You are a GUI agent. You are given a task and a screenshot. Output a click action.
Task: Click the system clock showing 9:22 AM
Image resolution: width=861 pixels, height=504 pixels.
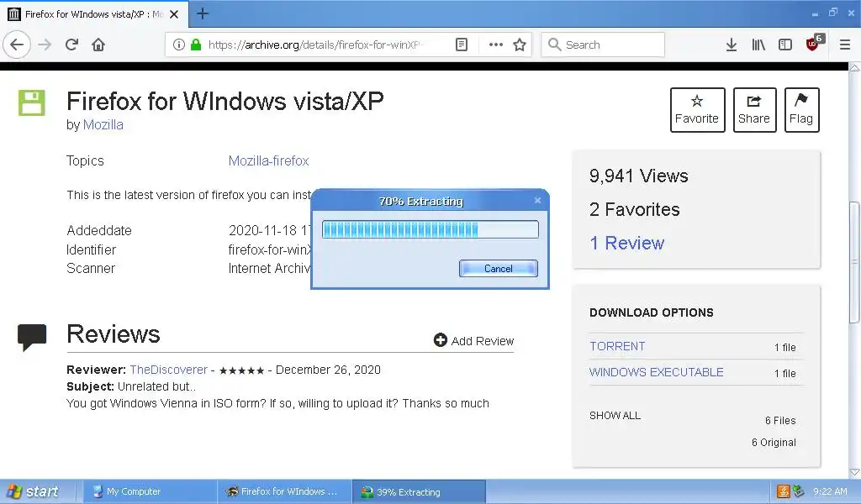tap(830, 492)
